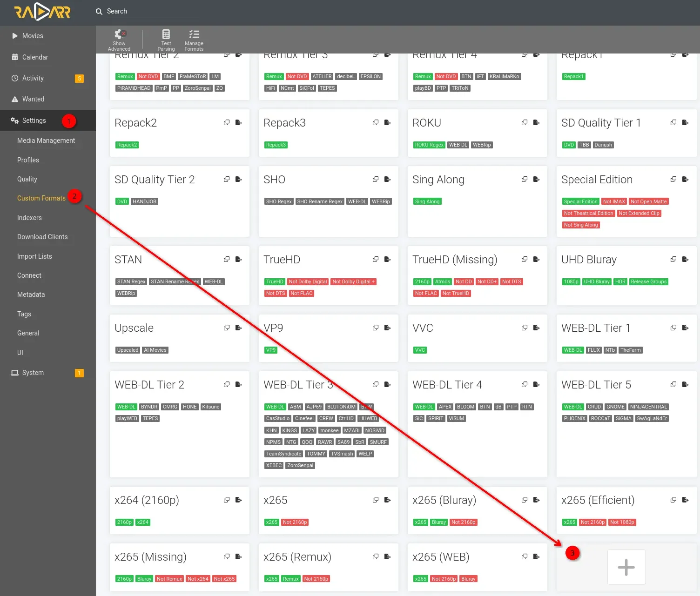Clone the WEB-DL Tier 4 format
This screenshot has height=596, width=700.
point(525,384)
